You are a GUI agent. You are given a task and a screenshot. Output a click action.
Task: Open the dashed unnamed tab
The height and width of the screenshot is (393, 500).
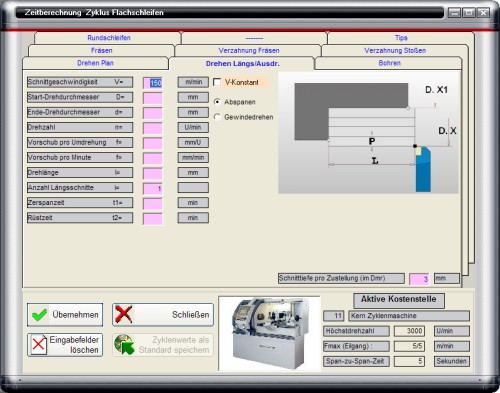pyautogui.click(x=254, y=38)
